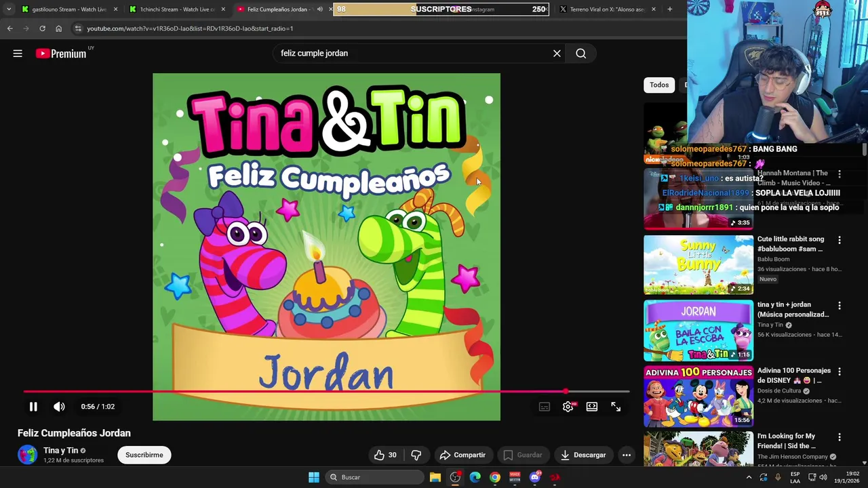Open the browser home page button
The image size is (868, 488).
[58, 28]
